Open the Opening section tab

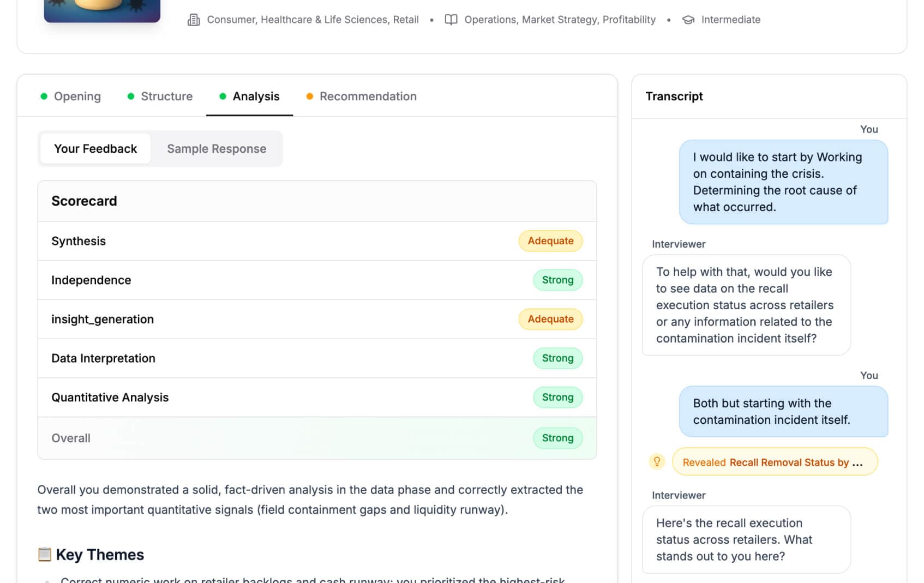click(77, 96)
